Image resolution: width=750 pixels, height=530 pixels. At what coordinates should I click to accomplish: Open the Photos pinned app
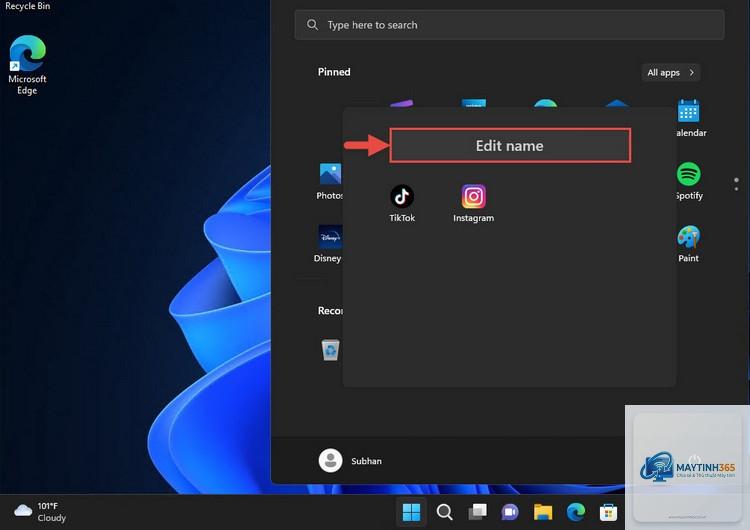[x=330, y=181]
